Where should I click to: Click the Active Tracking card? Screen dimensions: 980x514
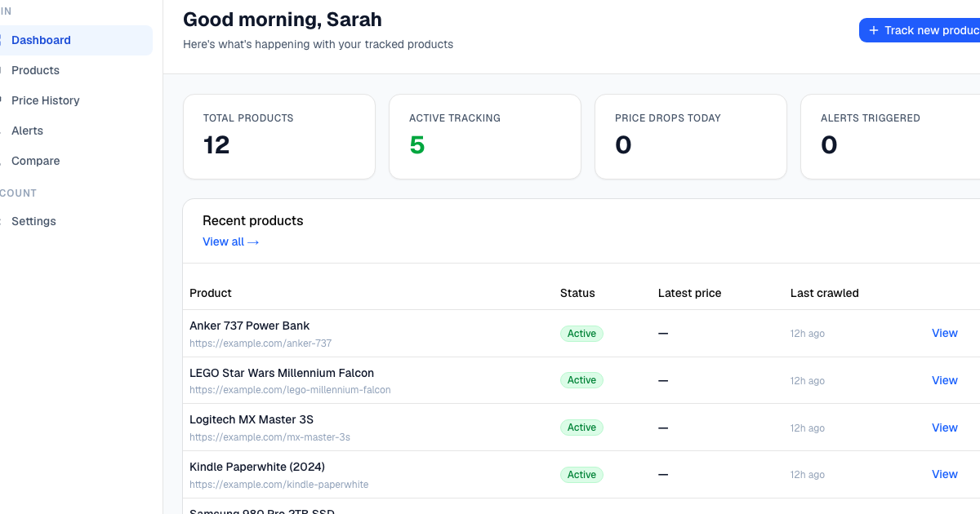[x=485, y=136]
